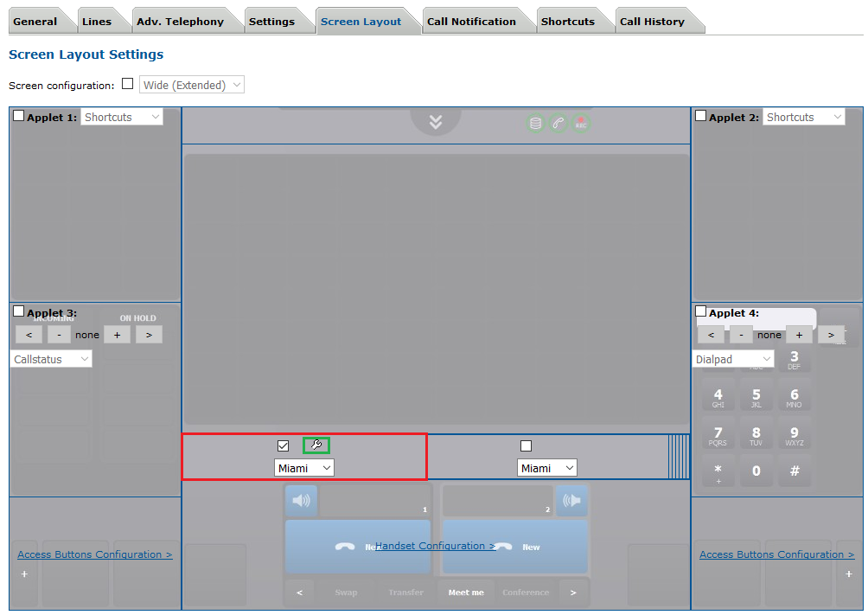Screen dimensions: 868x615
Task: Click the Transfer button
Action: [405, 593]
